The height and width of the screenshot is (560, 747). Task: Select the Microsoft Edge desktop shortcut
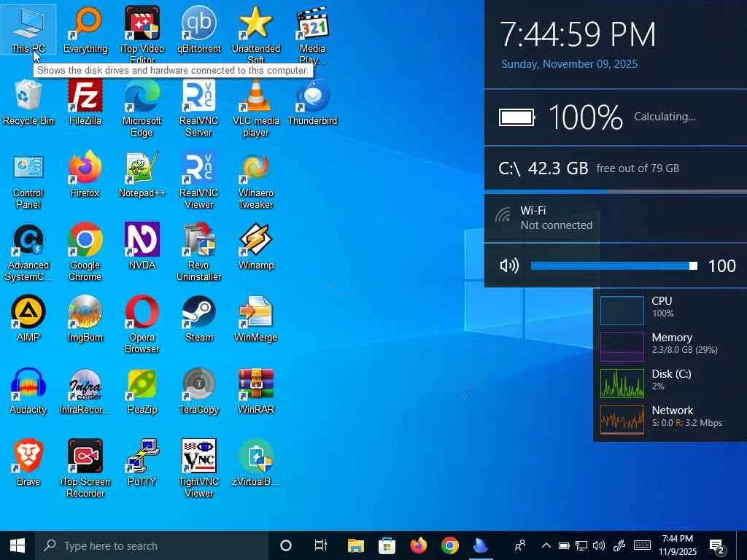point(142,108)
